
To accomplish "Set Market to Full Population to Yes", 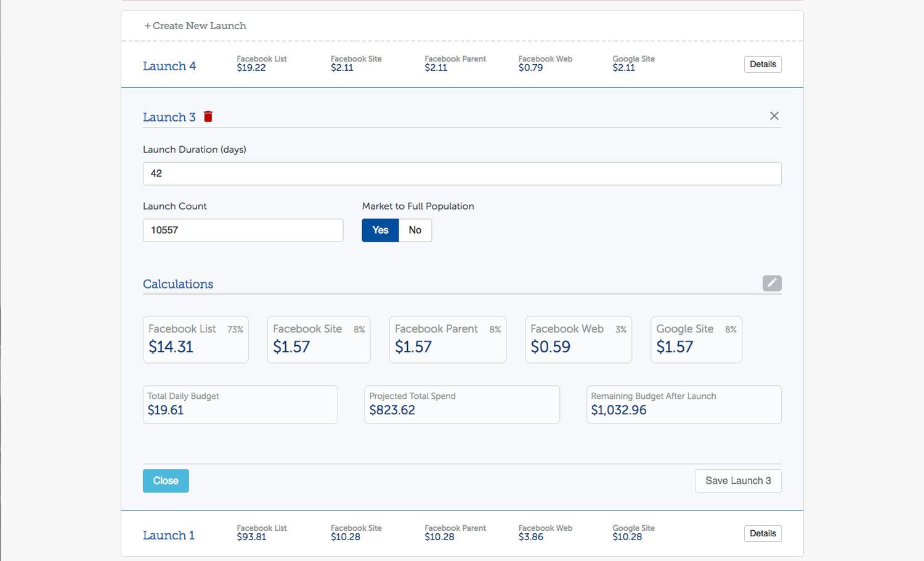I will coord(380,230).
